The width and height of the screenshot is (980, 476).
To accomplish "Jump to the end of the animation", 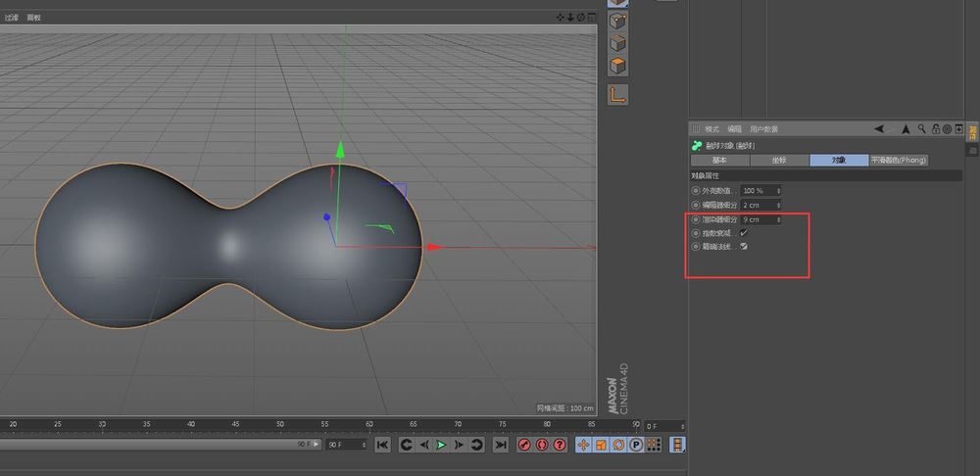I will tap(500, 445).
